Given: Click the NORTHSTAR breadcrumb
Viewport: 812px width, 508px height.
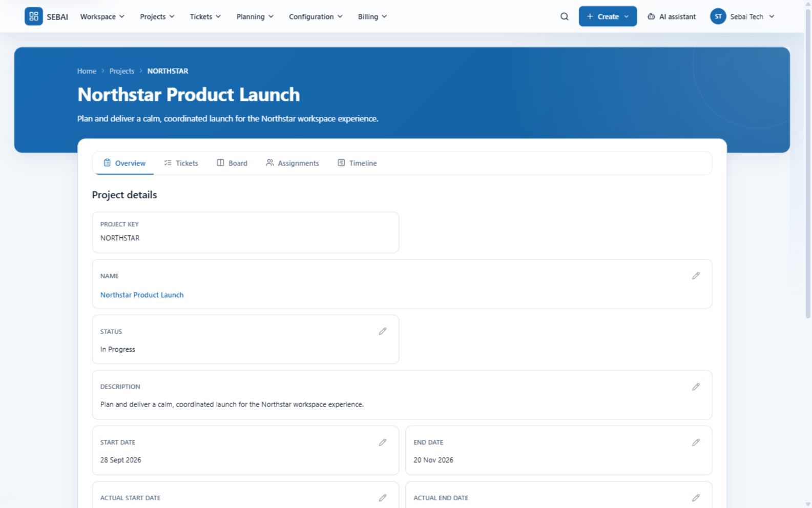Looking at the screenshot, I should point(168,71).
